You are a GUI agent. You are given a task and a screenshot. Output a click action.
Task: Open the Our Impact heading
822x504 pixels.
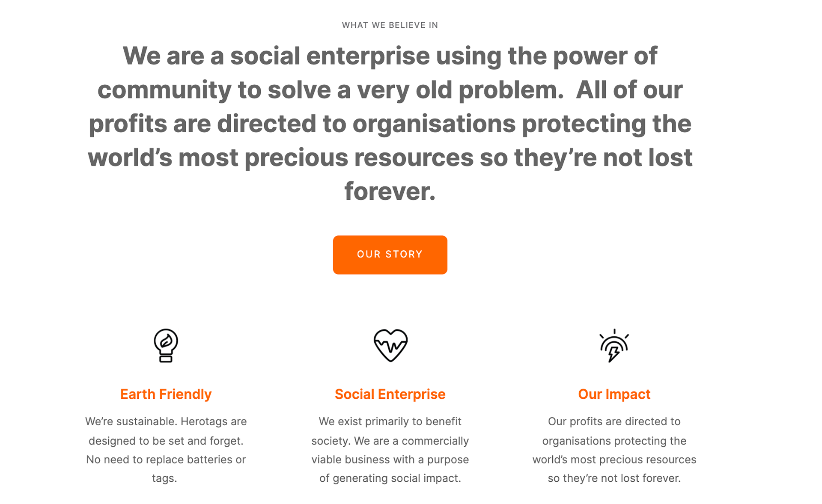click(614, 394)
